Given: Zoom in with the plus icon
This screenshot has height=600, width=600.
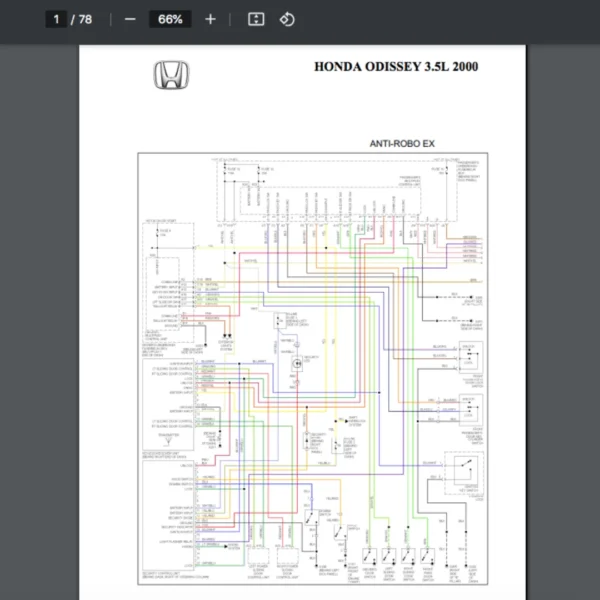Looking at the screenshot, I should point(210,19).
